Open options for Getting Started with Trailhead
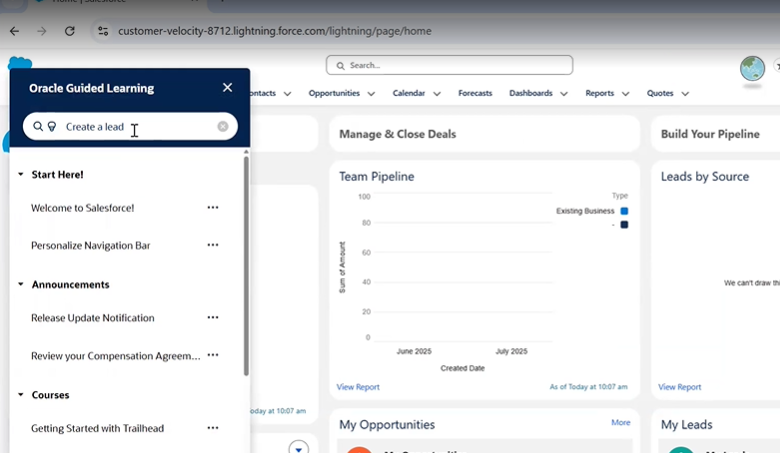Image resolution: width=780 pixels, height=453 pixels. pyautogui.click(x=213, y=428)
